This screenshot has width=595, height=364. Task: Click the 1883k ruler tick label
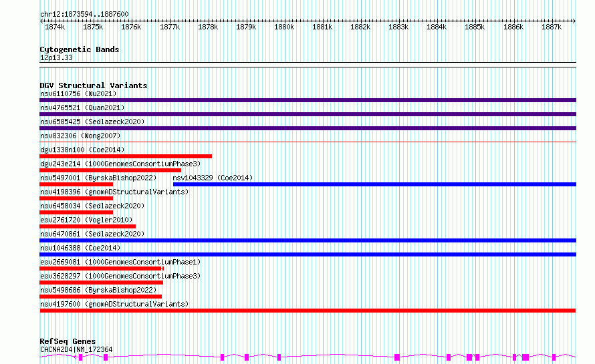click(x=398, y=27)
